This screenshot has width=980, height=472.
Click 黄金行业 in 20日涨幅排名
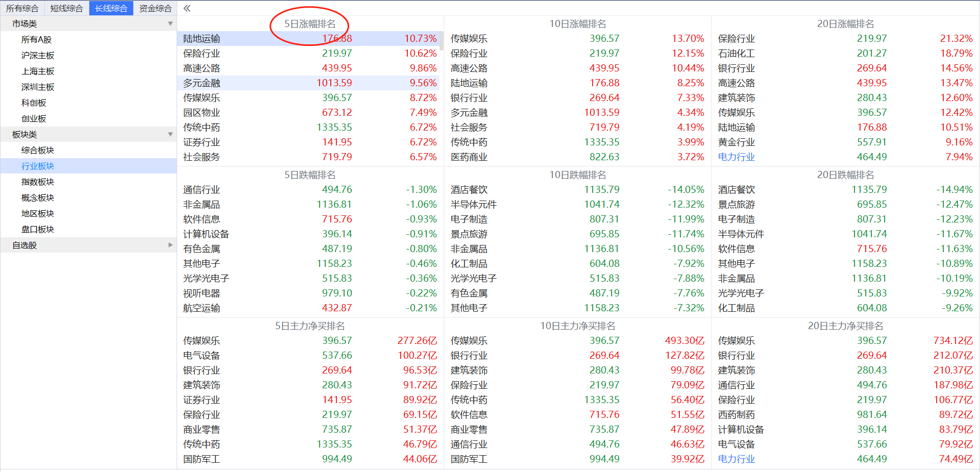[x=737, y=142]
